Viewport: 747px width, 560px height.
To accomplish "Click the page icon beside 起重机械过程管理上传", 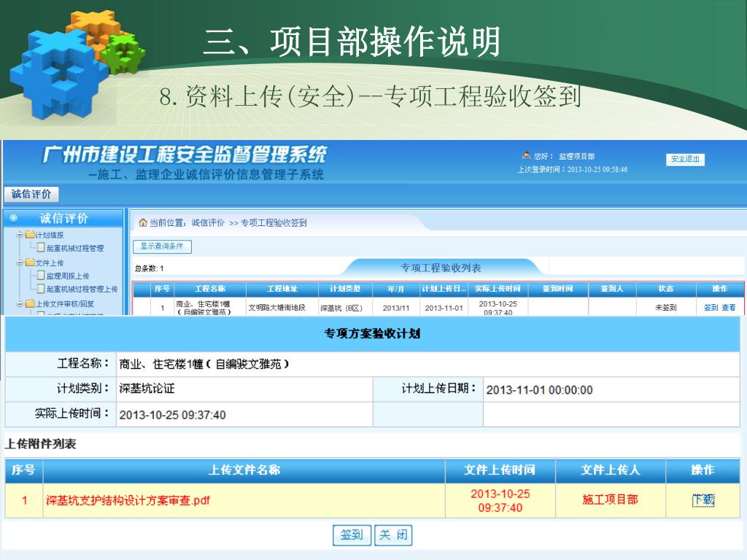I will click(x=41, y=288).
